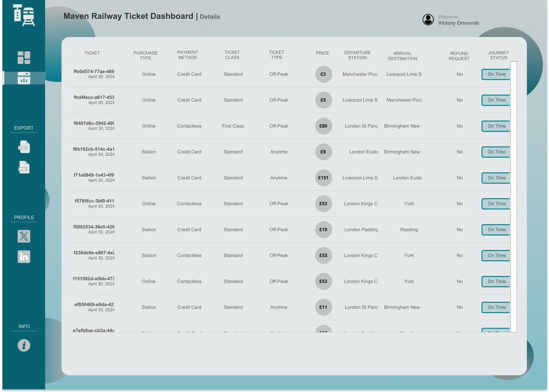Click the £80 price bubble
The image size is (549, 392).
(x=323, y=126)
